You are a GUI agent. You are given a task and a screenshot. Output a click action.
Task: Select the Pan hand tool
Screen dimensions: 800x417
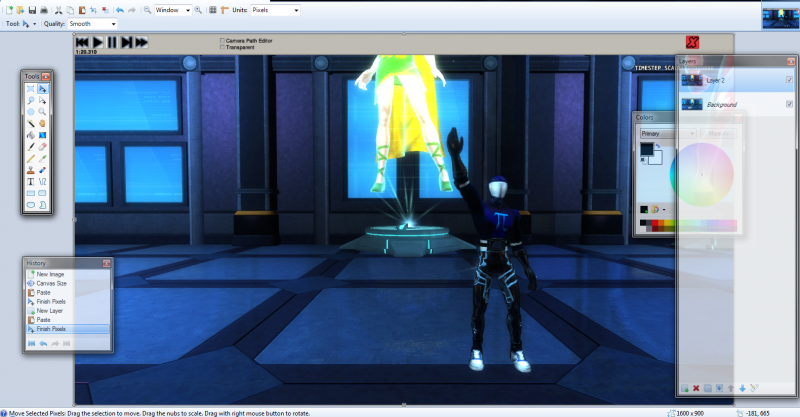[42, 124]
